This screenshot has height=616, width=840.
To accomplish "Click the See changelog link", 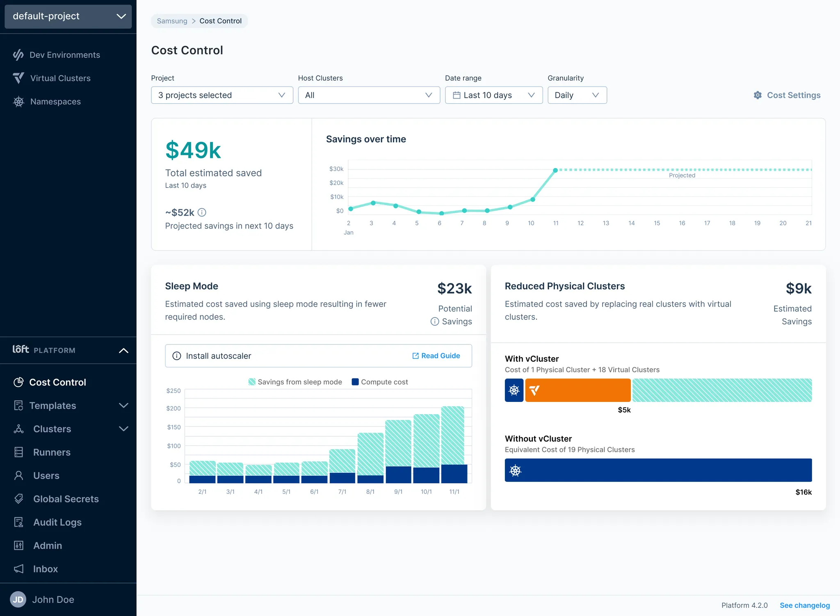I will coord(804,605).
